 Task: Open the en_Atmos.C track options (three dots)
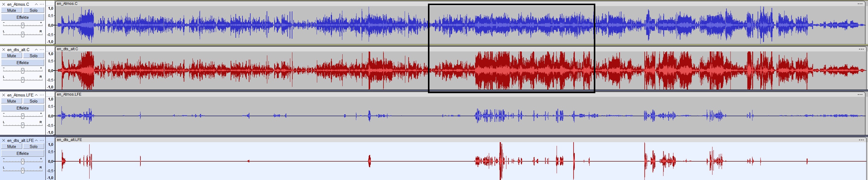(41, 4)
